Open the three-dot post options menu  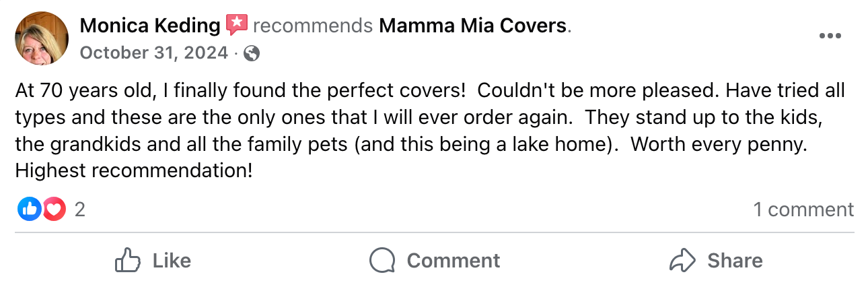click(830, 36)
